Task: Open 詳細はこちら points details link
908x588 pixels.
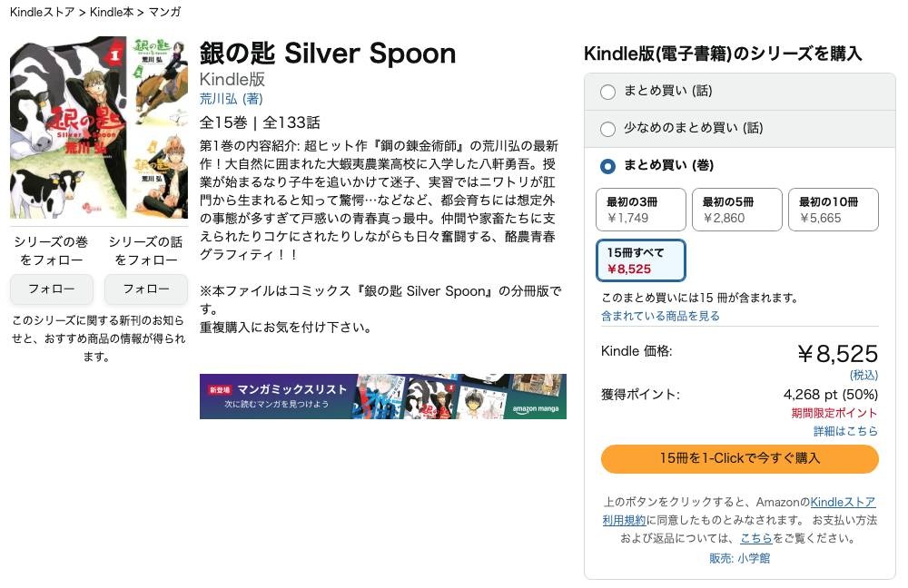Action: (845, 431)
